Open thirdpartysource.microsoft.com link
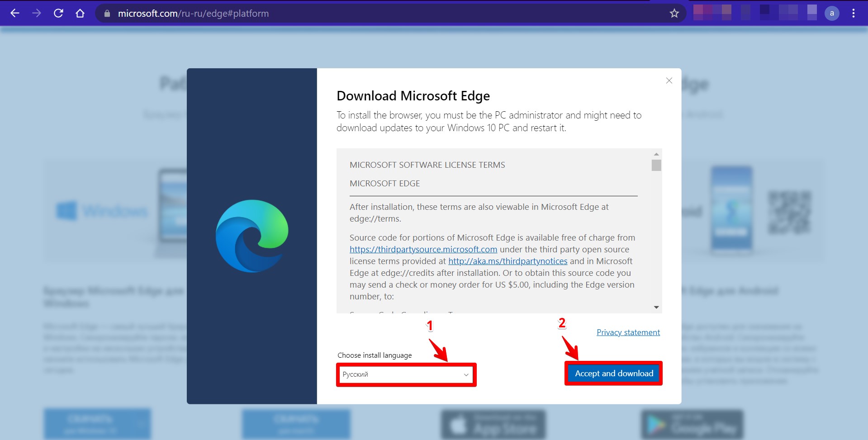The image size is (868, 440). click(x=423, y=249)
